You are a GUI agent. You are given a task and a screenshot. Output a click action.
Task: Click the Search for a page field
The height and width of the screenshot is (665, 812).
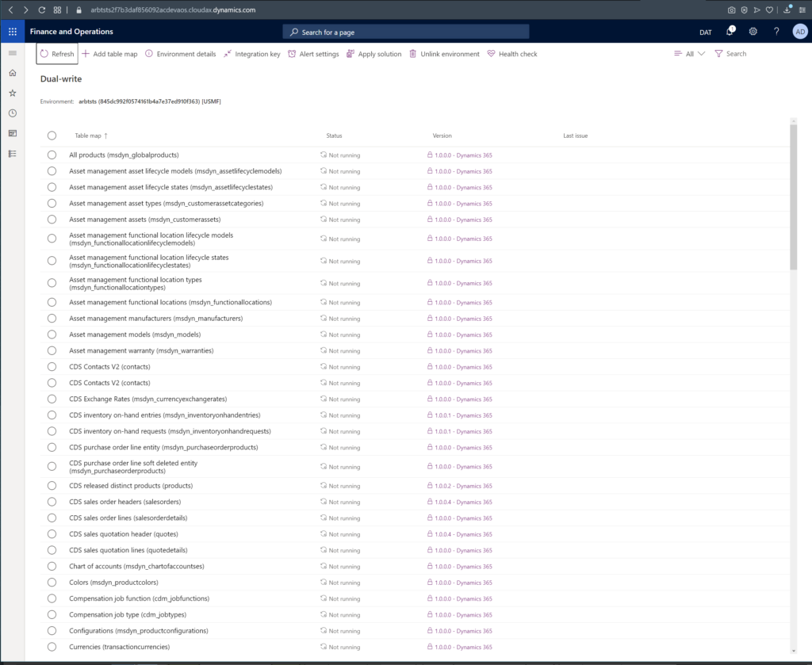click(406, 32)
